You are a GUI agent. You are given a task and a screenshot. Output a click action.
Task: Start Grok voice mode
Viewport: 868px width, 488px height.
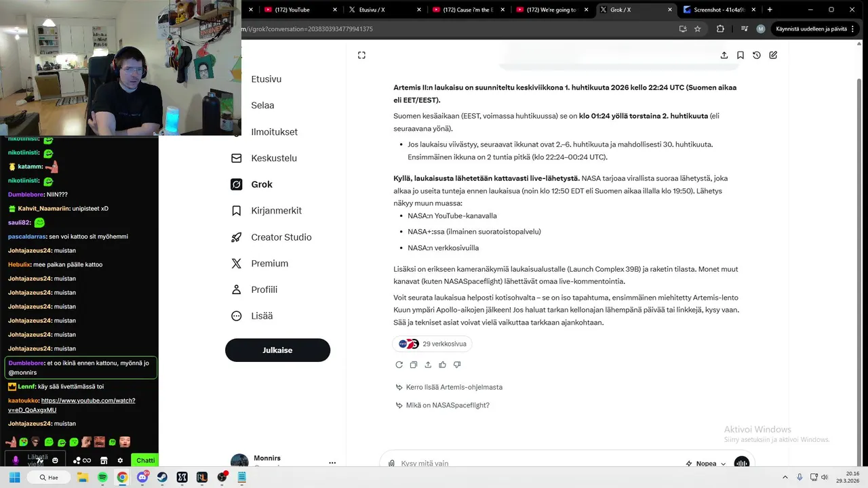tap(742, 463)
